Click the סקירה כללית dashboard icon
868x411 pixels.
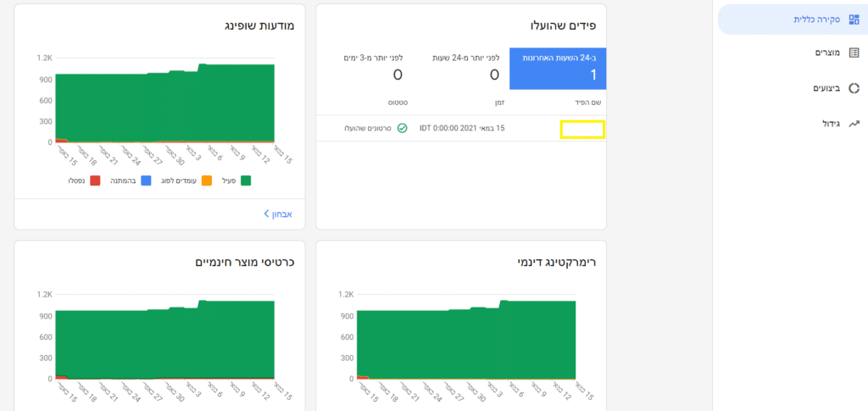854,19
